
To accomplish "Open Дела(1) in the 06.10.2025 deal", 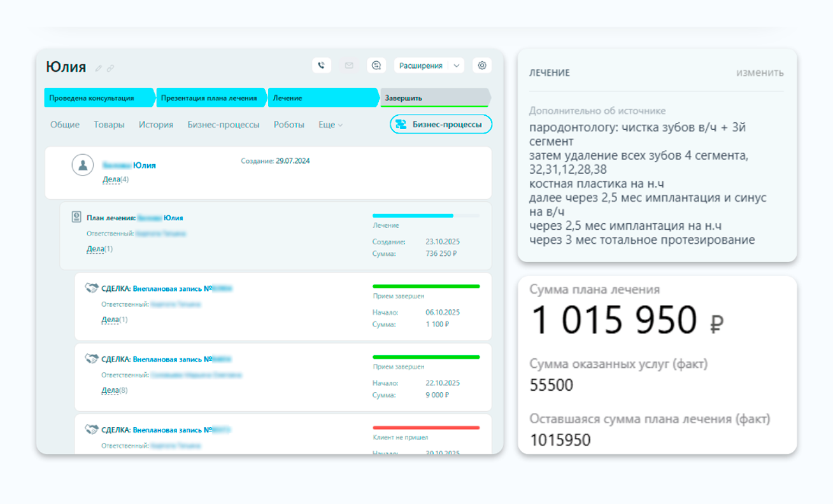I will pos(115,319).
